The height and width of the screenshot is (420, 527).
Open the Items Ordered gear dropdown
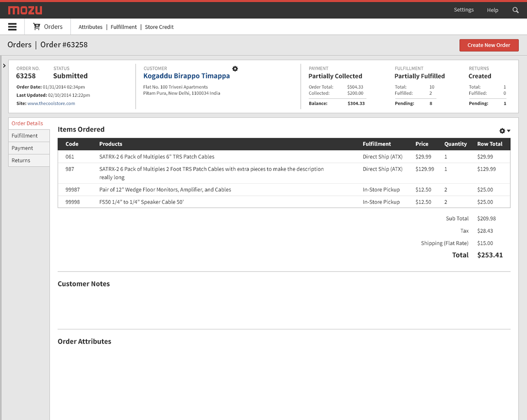click(505, 131)
